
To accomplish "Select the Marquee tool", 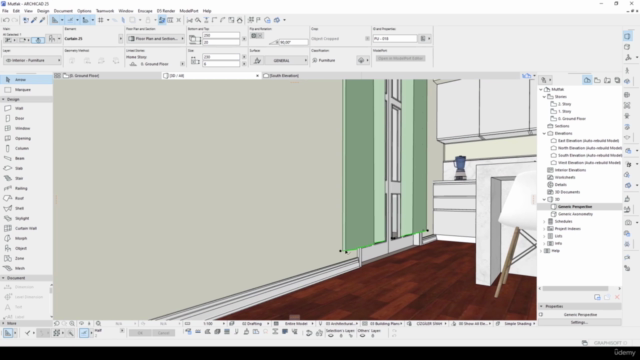I will click(26, 90).
